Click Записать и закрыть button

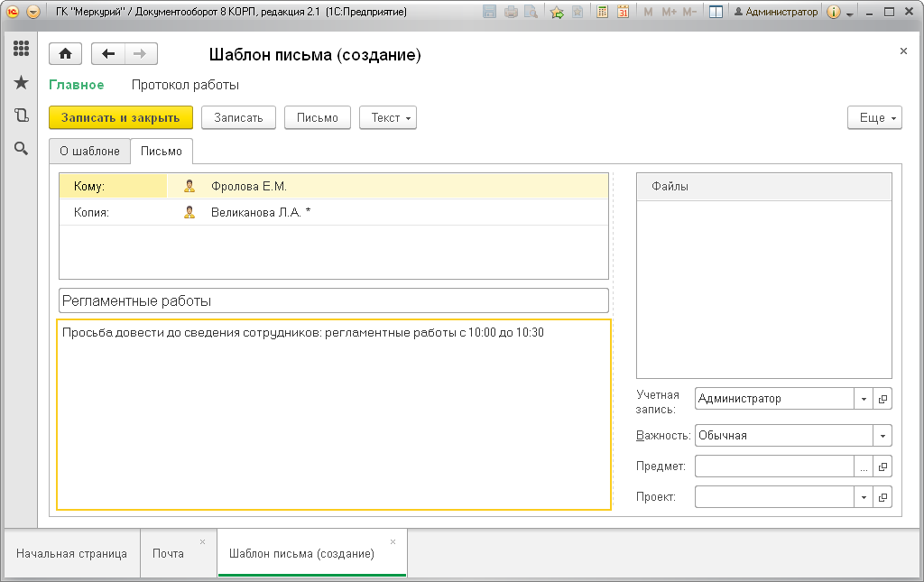click(121, 118)
